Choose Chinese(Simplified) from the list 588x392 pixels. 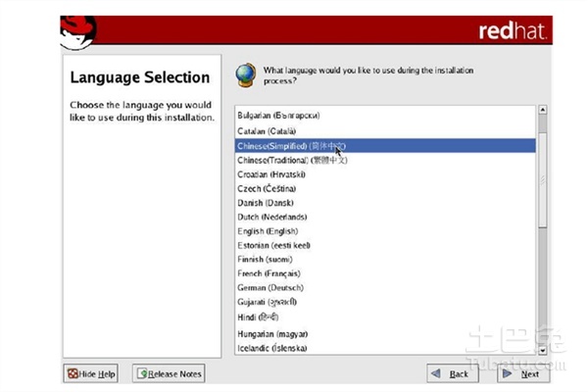tap(385, 146)
